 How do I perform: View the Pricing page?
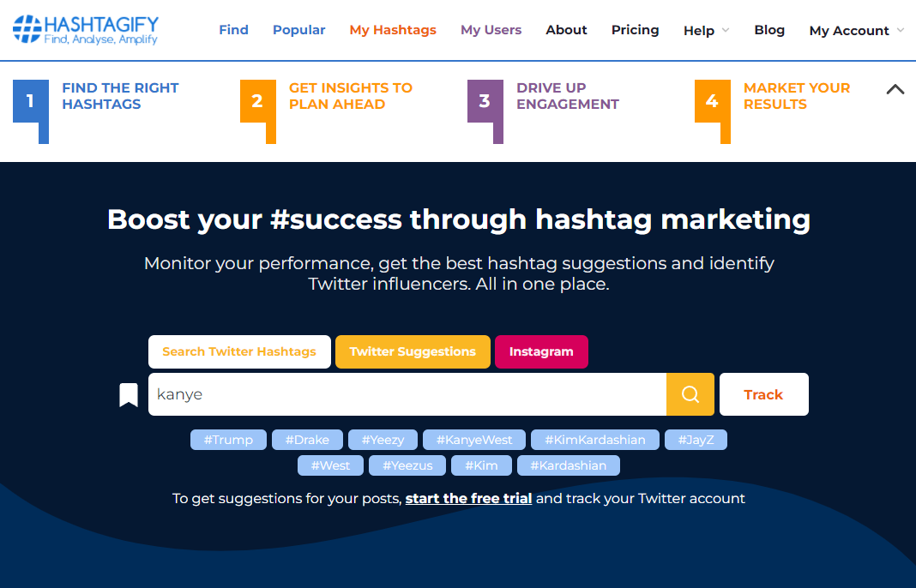click(x=635, y=30)
